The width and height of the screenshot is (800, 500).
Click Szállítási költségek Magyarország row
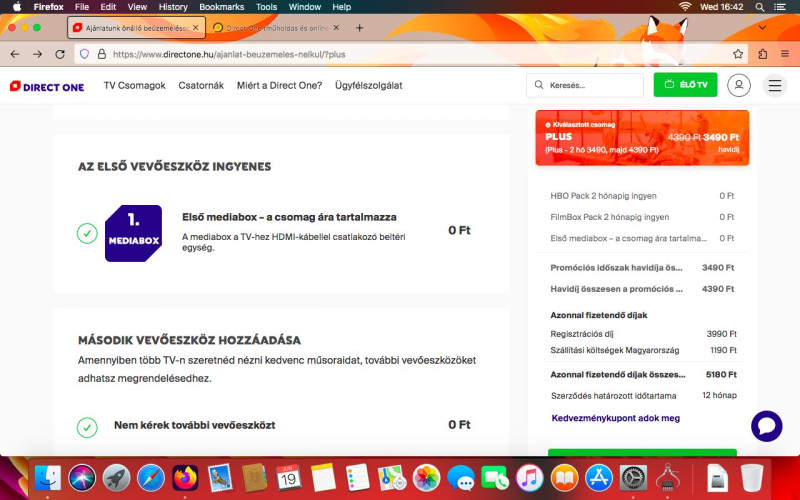(x=643, y=350)
